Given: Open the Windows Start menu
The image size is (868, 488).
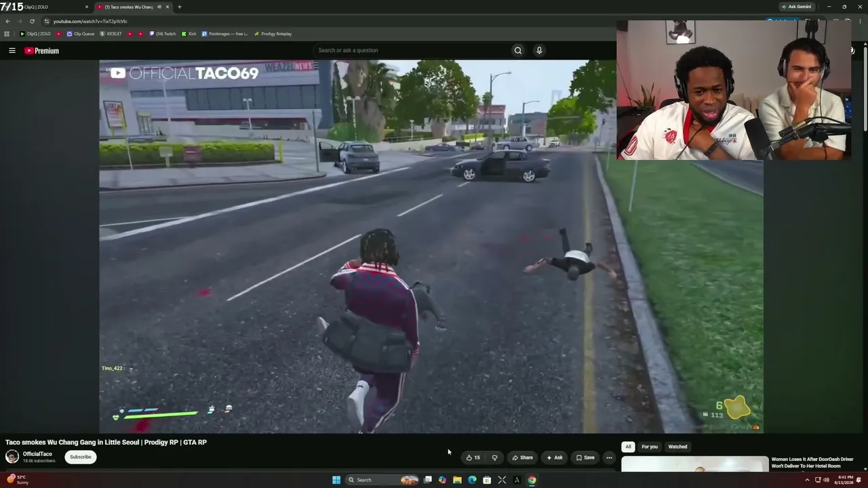Looking at the screenshot, I should (336, 480).
